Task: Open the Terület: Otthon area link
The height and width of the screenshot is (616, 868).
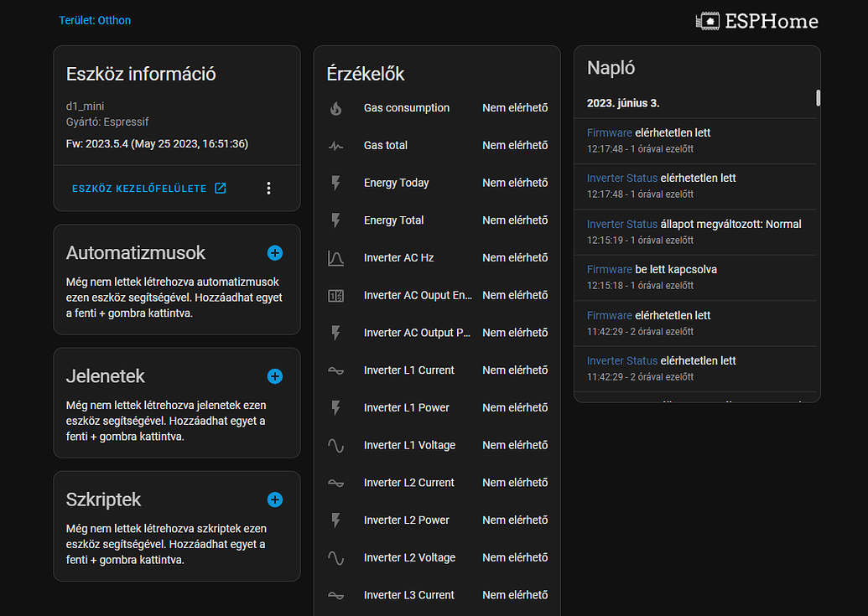Action: tap(95, 20)
